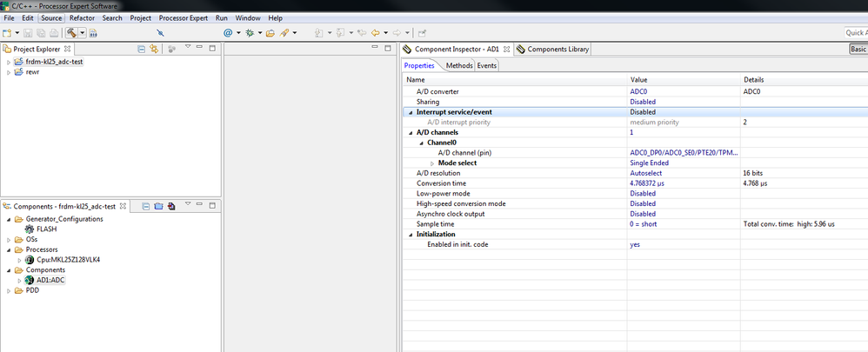This screenshot has height=352, width=868.
Task: Open the Components view menu triangle
Action: 188,203
